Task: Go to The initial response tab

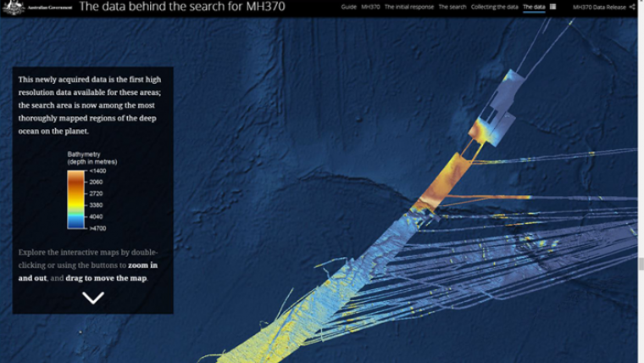Action: pos(409,7)
